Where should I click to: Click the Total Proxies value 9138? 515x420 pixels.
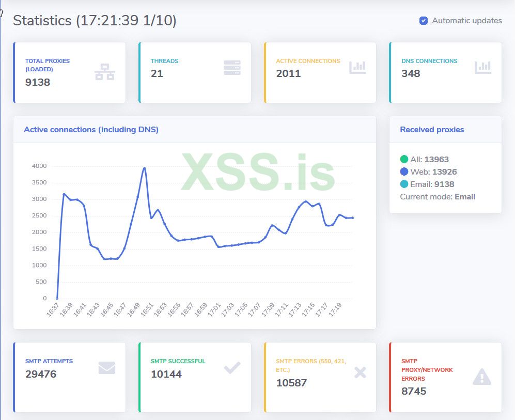click(38, 82)
